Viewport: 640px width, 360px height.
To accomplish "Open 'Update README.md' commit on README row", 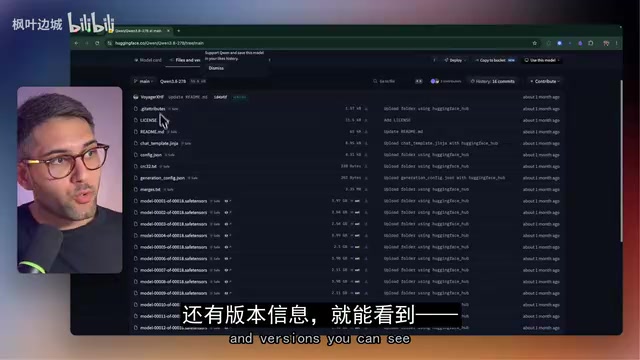I will (x=403, y=132).
